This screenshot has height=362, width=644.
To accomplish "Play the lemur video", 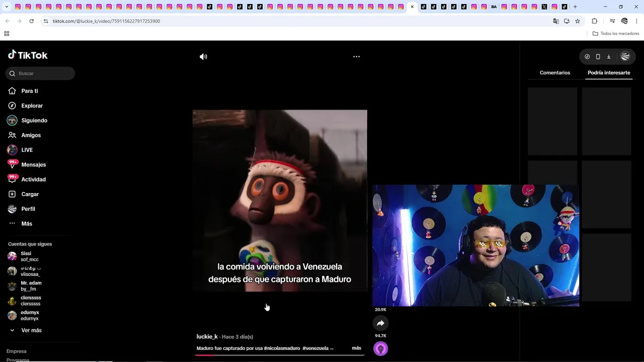I will coord(280,201).
